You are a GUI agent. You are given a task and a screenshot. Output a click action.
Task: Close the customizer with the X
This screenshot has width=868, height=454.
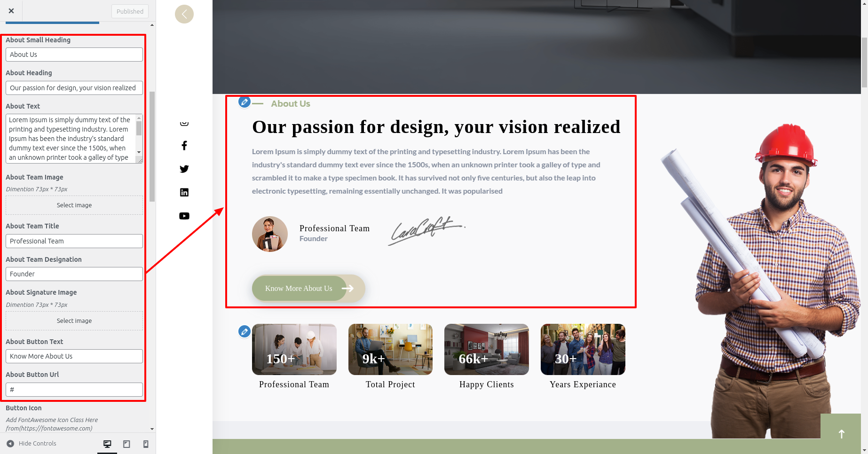click(11, 11)
